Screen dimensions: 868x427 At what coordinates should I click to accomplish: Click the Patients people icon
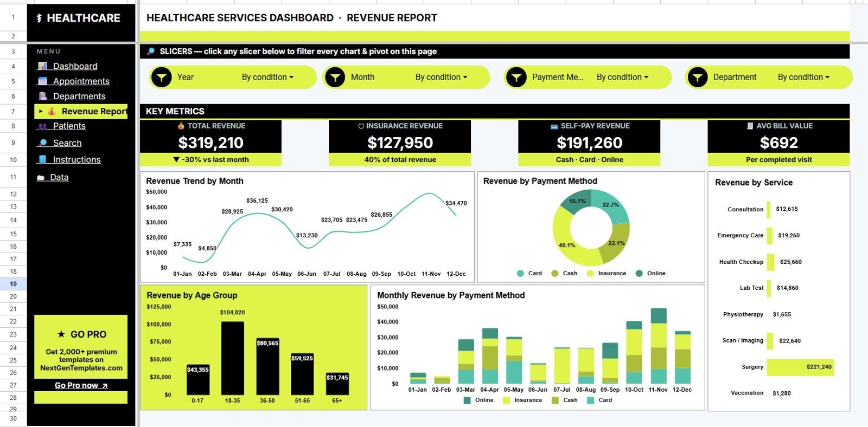42,126
